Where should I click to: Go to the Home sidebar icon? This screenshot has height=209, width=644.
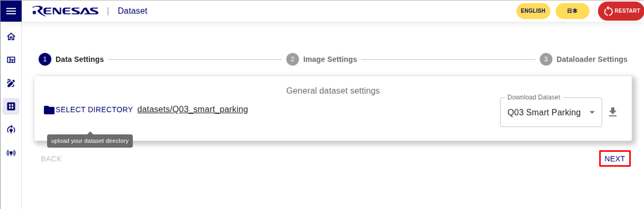[11, 37]
